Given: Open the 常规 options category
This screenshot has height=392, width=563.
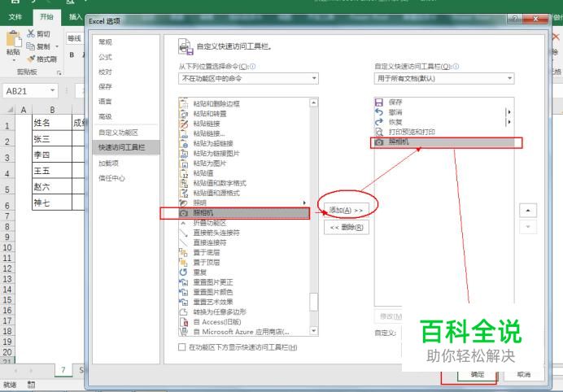Looking at the screenshot, I should tap(125, 42).
